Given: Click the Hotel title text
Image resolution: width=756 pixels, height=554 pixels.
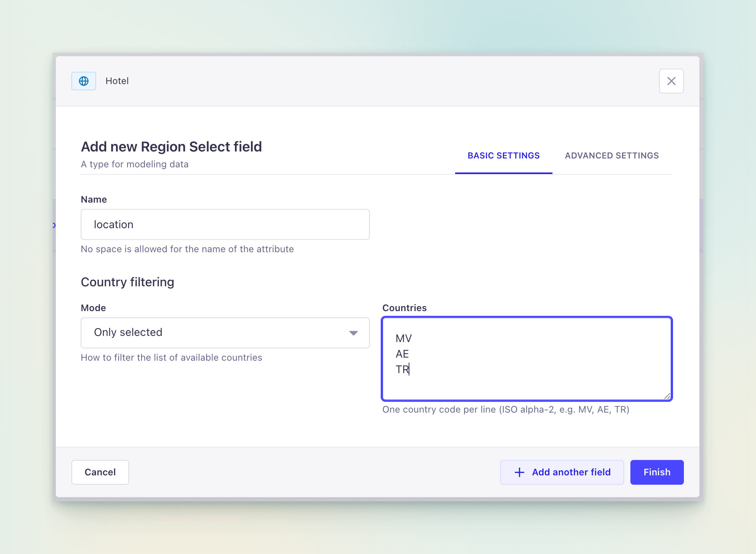Looking at the screenshot, I should [117, 81].
